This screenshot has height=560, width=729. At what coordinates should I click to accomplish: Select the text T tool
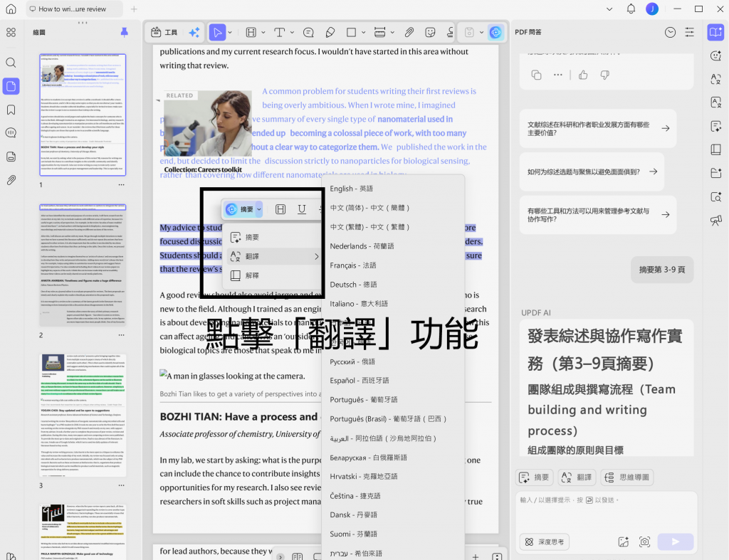pos(279,32)
